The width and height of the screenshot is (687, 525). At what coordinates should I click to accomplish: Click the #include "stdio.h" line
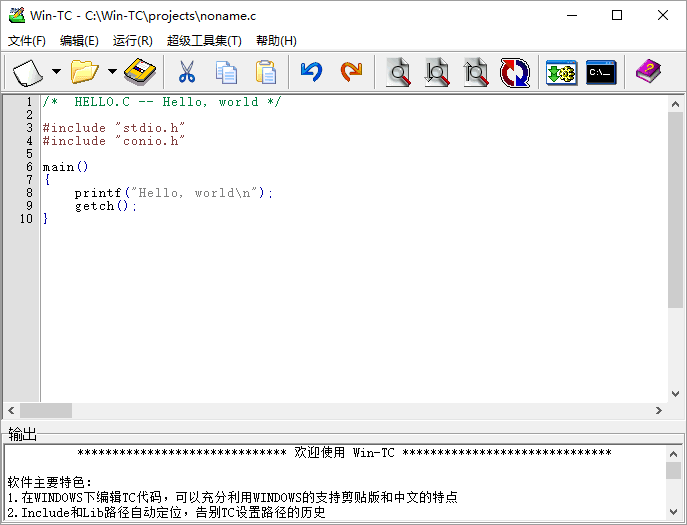(113, 128)
